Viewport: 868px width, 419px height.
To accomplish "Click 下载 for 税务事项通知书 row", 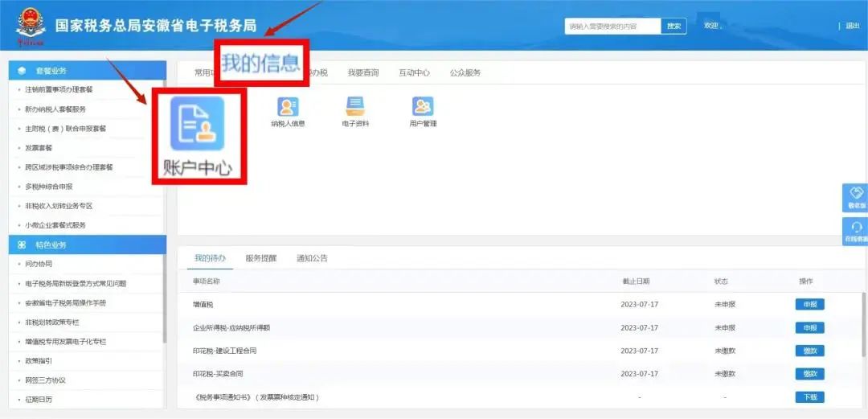I will 810,397.
